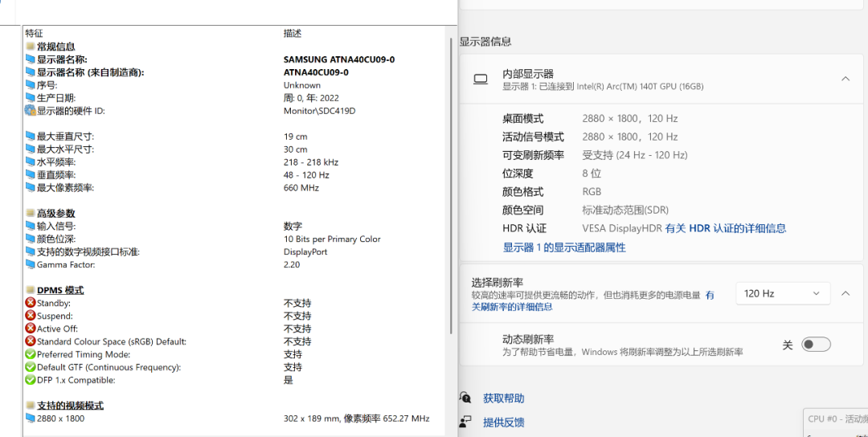The height and width of the screenshot is (437, 868).
Task: Click the icon next to 最大像素频率
Action: point(30,187)
